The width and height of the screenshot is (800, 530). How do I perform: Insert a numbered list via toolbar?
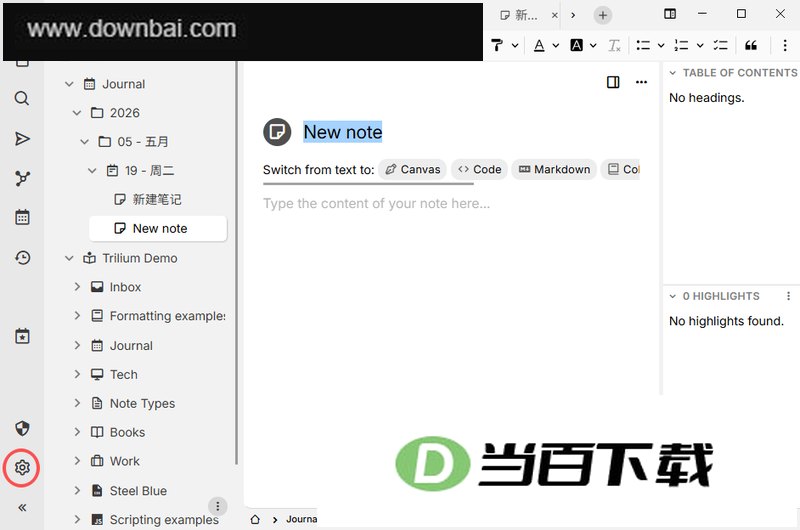coord(681,45)
